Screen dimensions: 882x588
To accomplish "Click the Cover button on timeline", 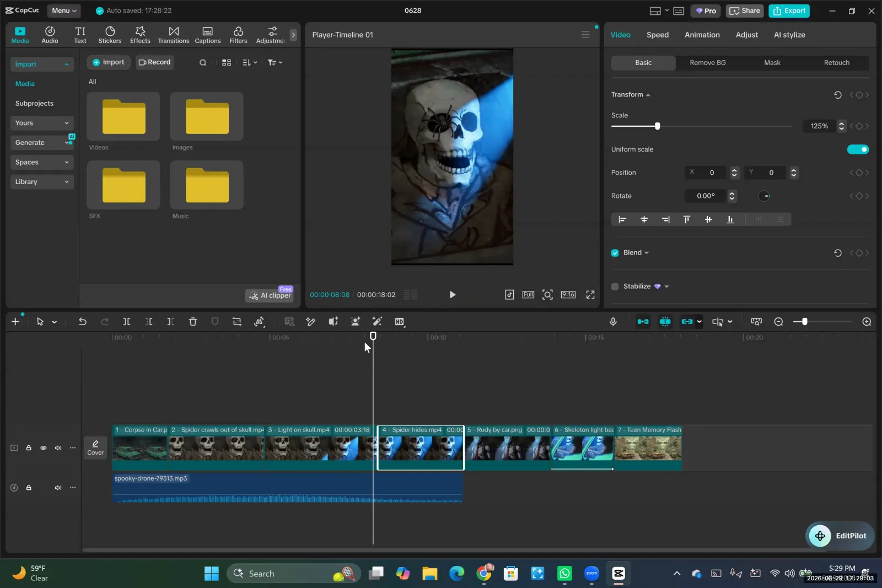I will coord(95,447).
